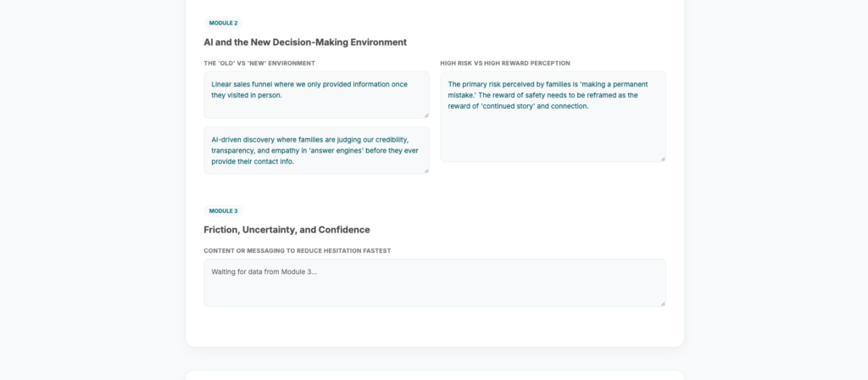
Task: Click resize handle of 'Linear sales funnel' textarea
Action: [426, 115]
